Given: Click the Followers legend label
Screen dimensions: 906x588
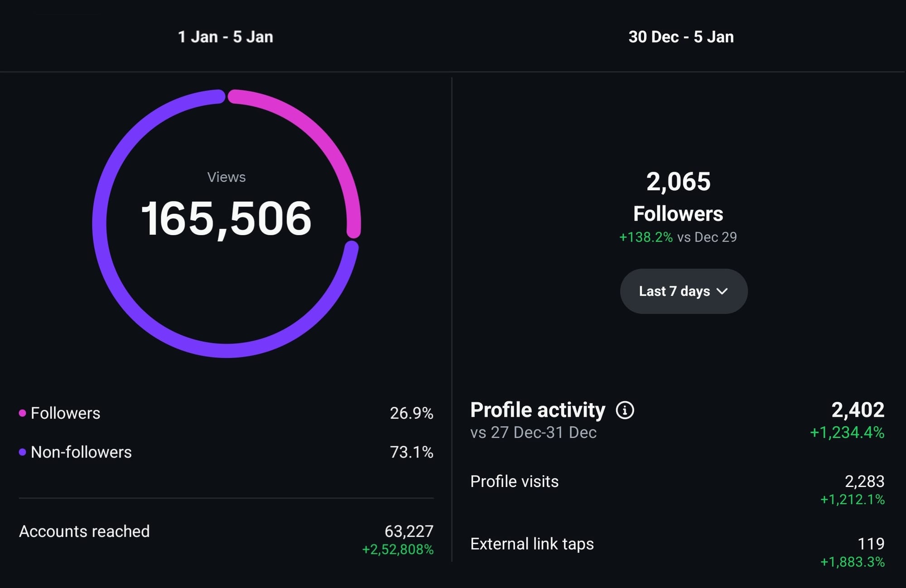Looking at the screenshot, I should coord(66,413).
